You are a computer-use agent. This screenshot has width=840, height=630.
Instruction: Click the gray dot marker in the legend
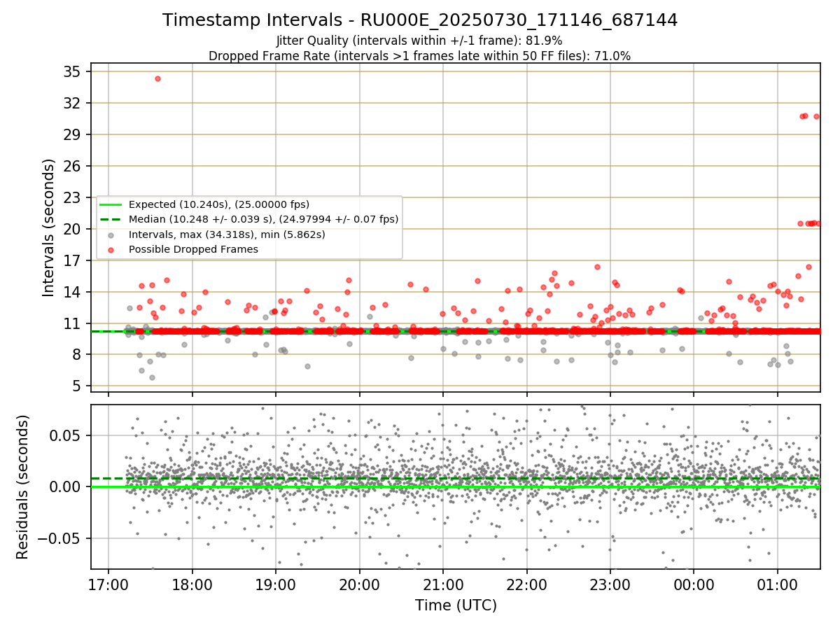tap(111, 234)
